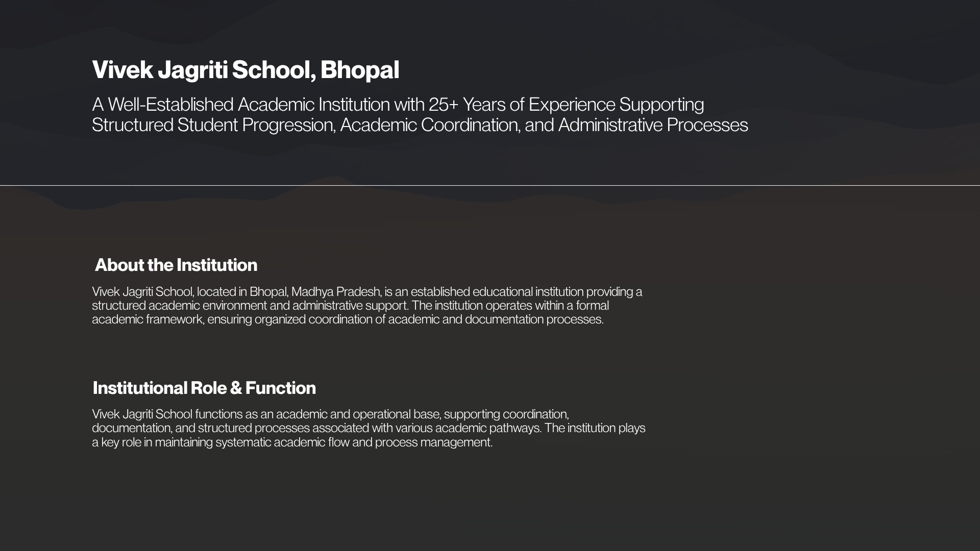Click the horizontal divider line below the header
980x551 pixels.
click(x=490, y=185)
